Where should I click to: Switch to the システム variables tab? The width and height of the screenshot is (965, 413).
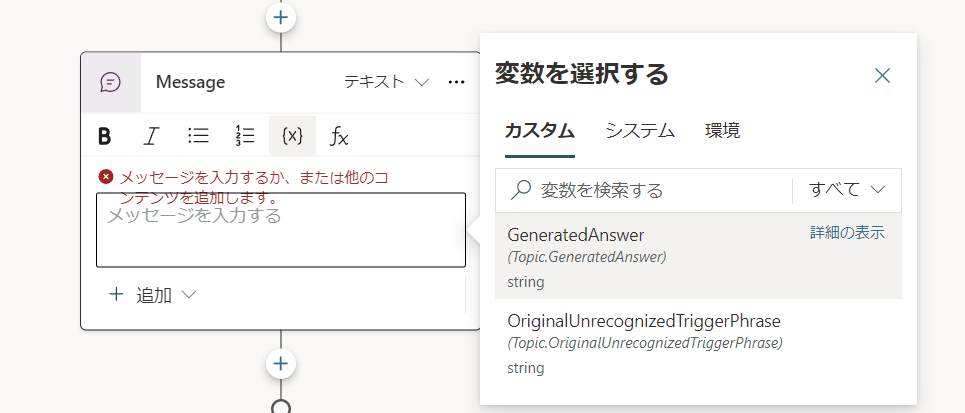(640, 130)
